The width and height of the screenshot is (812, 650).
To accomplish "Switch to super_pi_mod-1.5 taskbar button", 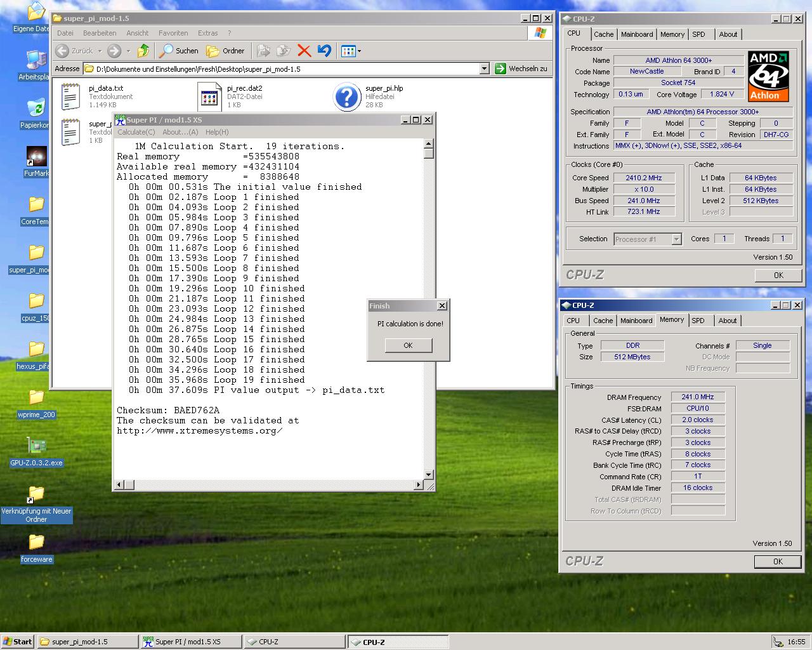I will tap(88, 642).
